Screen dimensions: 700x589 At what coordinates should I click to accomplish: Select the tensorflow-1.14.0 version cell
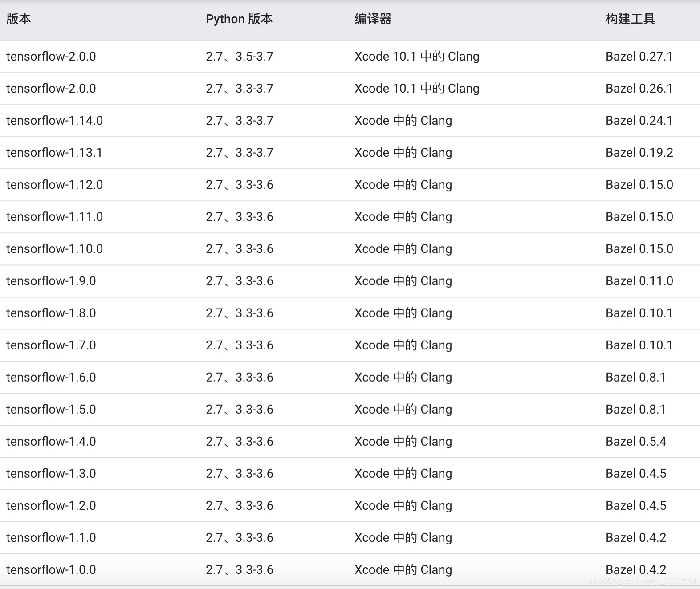tap(54, 121)
